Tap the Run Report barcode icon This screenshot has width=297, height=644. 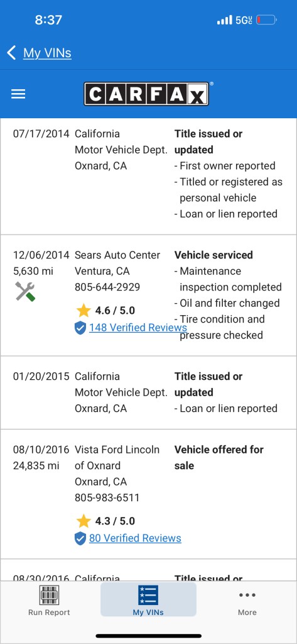(x=49, y=595)
